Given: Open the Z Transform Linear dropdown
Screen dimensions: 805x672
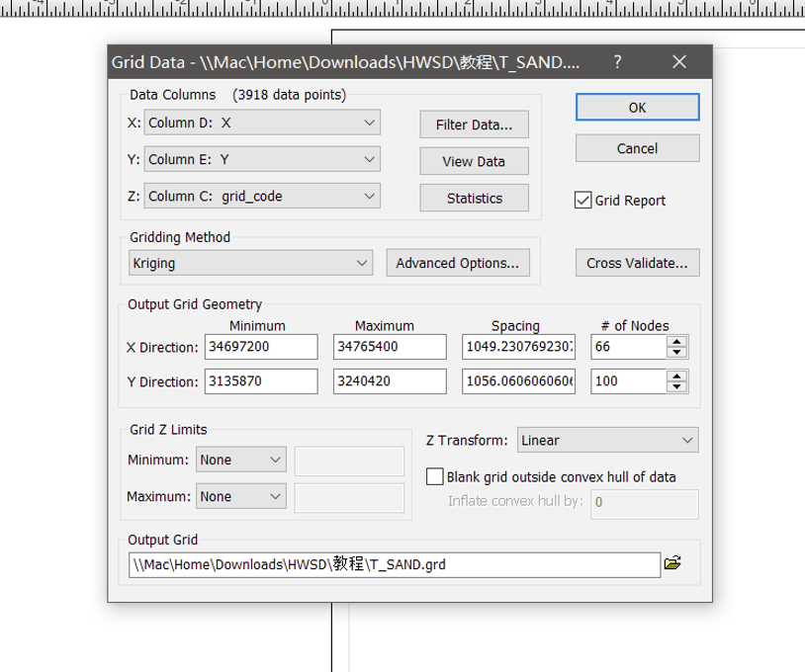Looking at the screenshot, I should (x=686, y=440).
